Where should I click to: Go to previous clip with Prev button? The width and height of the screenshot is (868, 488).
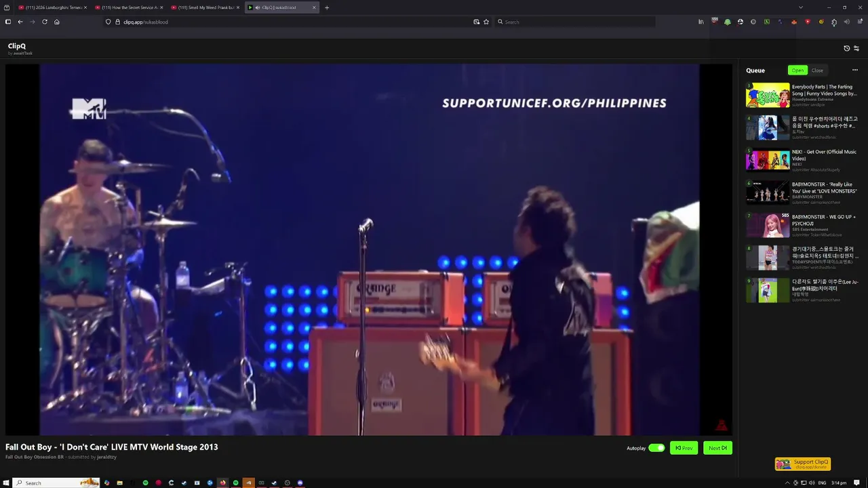(684, 448)
